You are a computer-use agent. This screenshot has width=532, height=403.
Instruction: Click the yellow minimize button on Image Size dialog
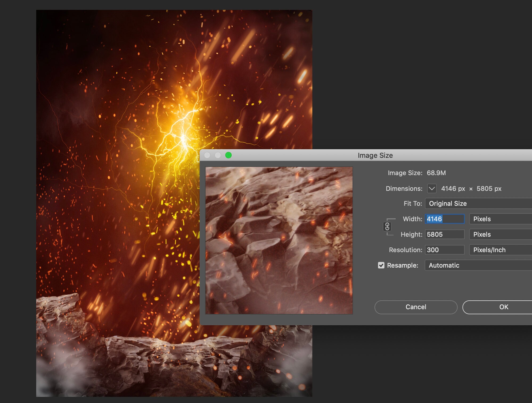click(x=218, y=155)
